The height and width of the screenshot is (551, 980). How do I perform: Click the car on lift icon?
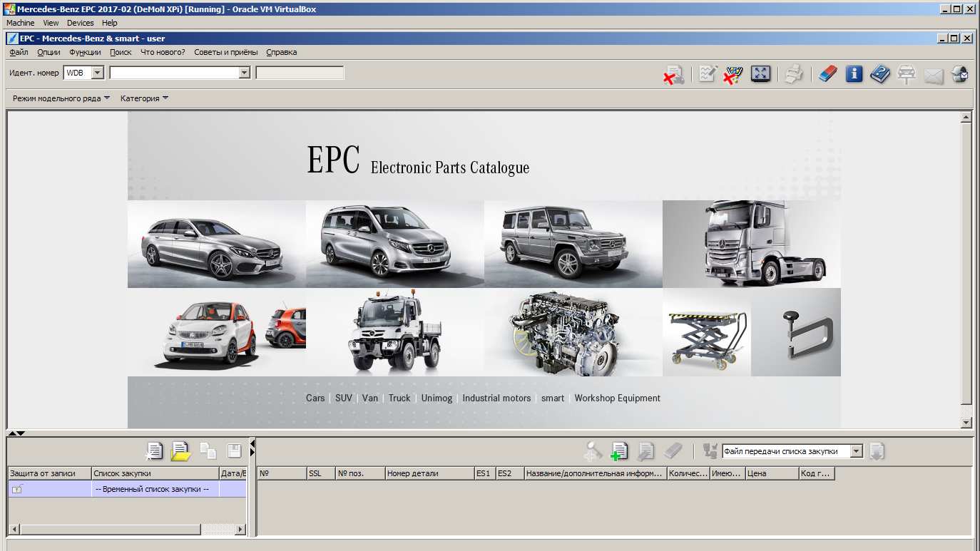tap(907, 74)
